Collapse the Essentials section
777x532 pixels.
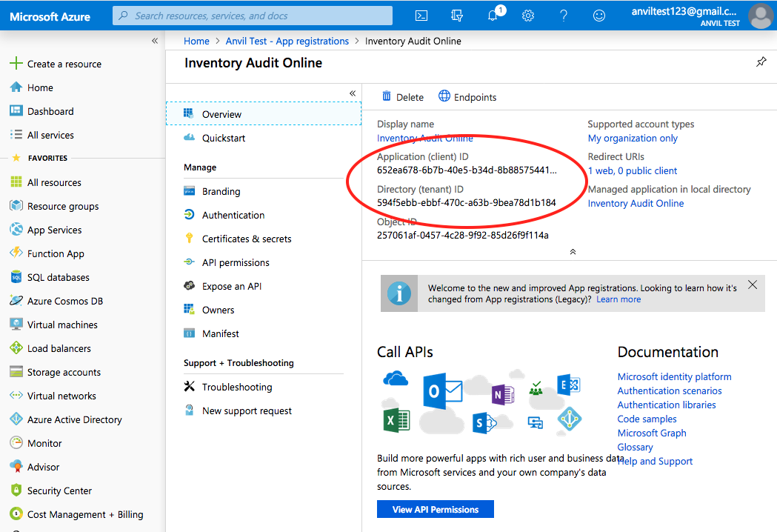point(573,252)
